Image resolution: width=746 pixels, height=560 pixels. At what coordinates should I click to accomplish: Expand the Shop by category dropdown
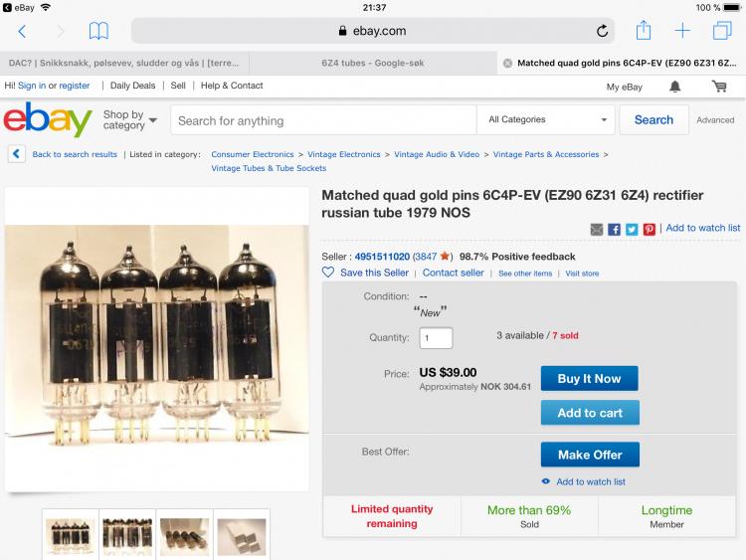[x=130, y=120]
